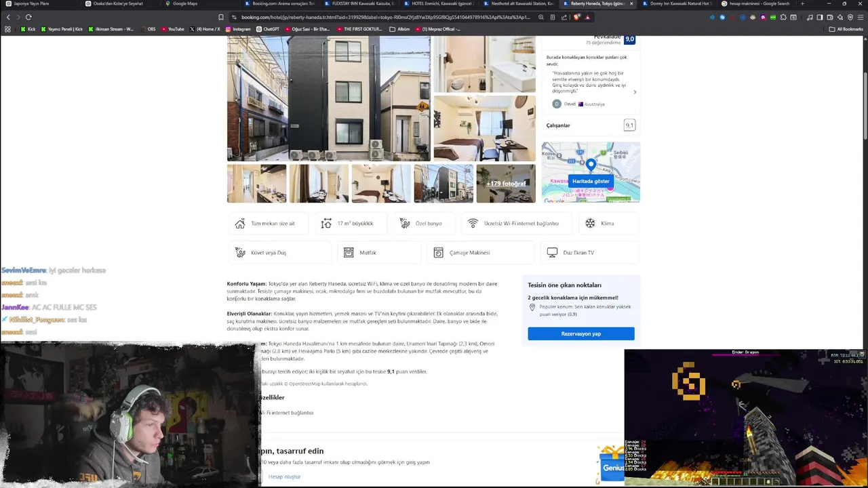Screen dimensions: 868x488
Task: Open the zoom magnifier in address bar
Action: 540,17
